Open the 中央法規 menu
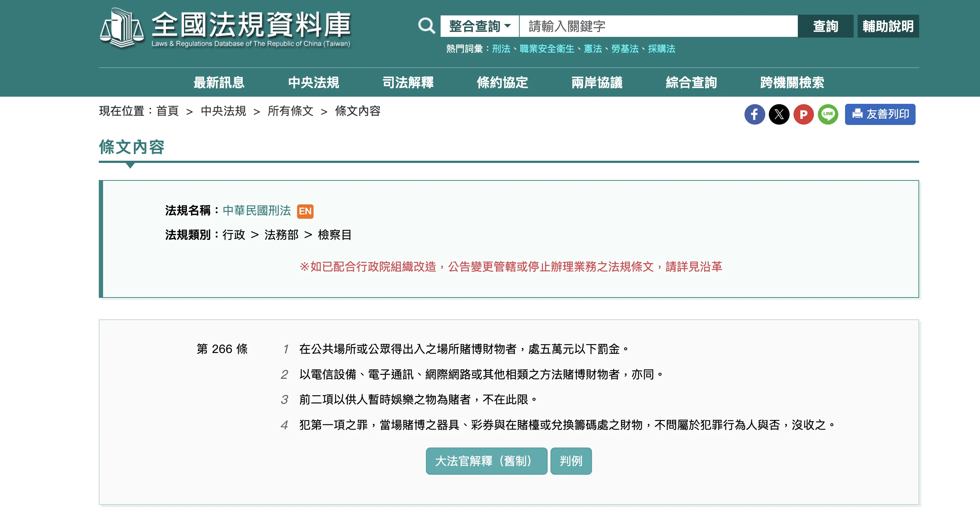The height and width of the screenshot is (527, 980). (x=314, y=83)
